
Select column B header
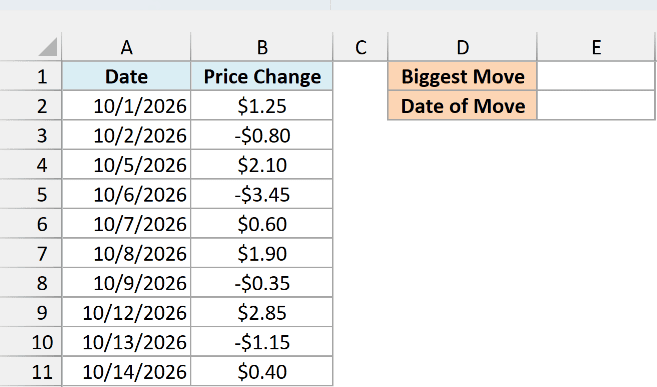point(262,47)
